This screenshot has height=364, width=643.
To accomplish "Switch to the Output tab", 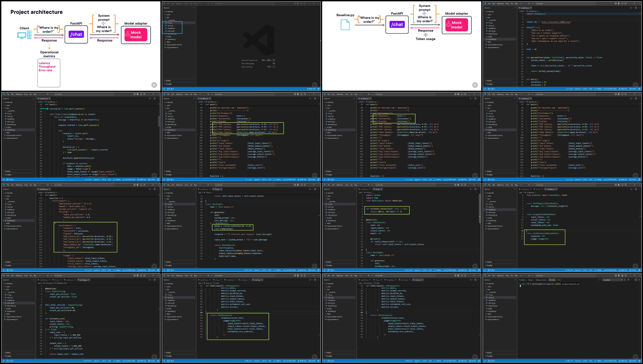I will 531,280.
